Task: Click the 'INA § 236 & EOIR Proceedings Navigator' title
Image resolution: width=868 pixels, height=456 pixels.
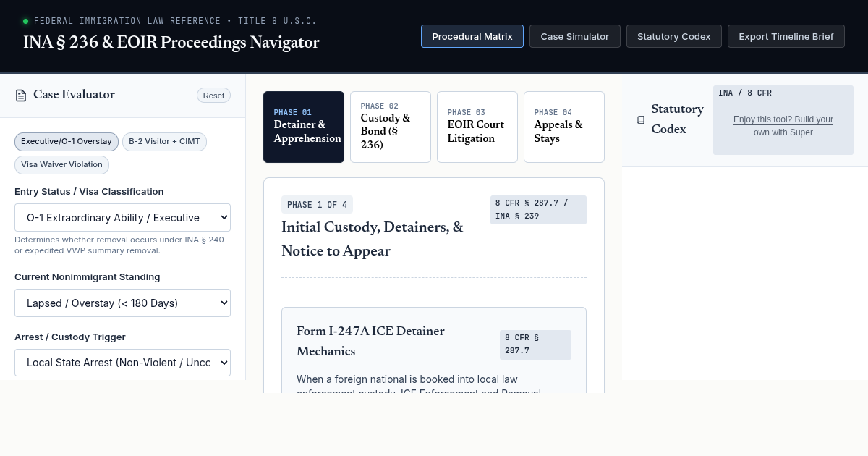Action: [171, 42]
